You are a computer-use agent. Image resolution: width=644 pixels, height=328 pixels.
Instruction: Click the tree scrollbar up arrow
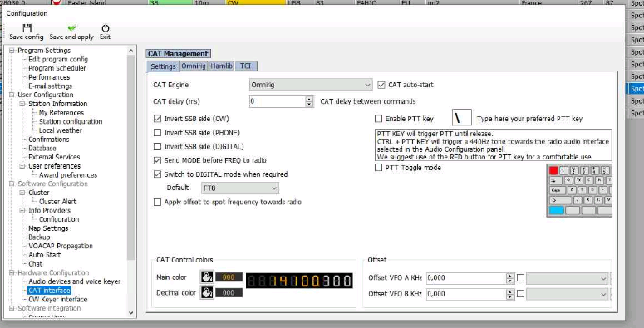[x=131, y=51]
